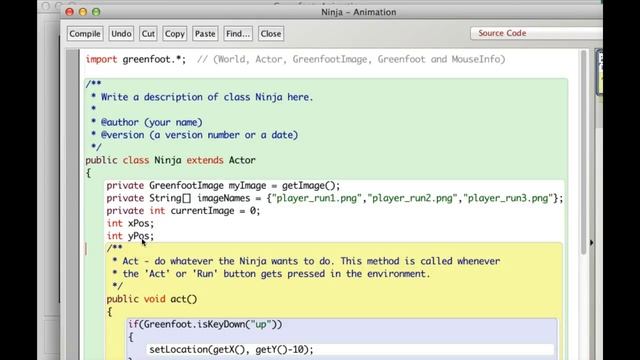Click the Copy button
640x360 pixels.
(175, 34)
